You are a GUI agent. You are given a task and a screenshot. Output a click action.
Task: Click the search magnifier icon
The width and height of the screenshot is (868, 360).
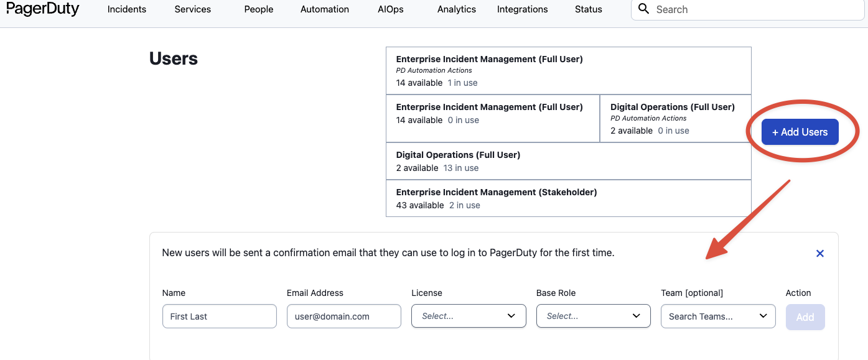point(644,9)
